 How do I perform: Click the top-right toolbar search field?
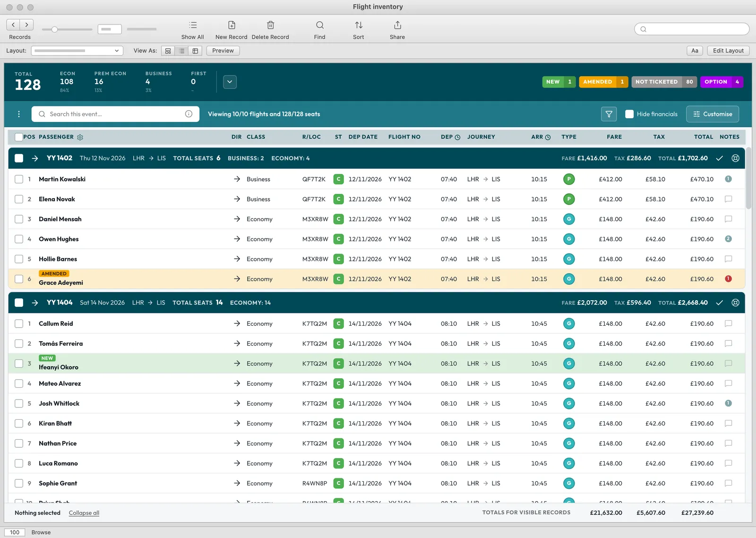click(x=692, y=29)
